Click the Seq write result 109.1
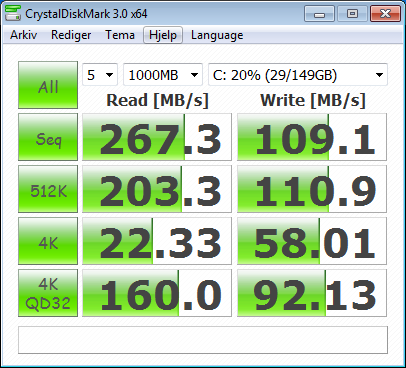The height and width of the screenshot is (368, 406). 312,137
